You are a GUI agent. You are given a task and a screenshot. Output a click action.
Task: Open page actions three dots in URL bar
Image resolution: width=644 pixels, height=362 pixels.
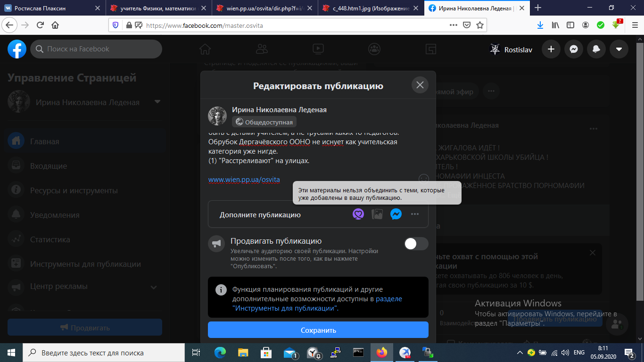coord(453,25)
